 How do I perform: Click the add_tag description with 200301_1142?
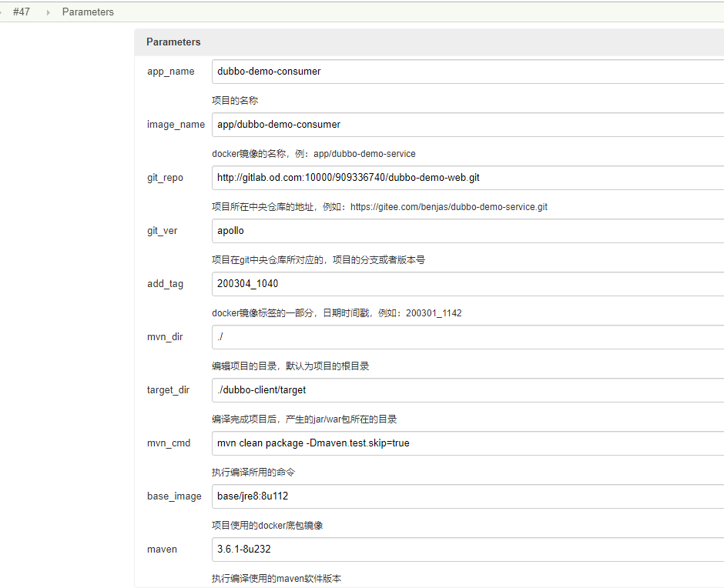tap(337, 313)
